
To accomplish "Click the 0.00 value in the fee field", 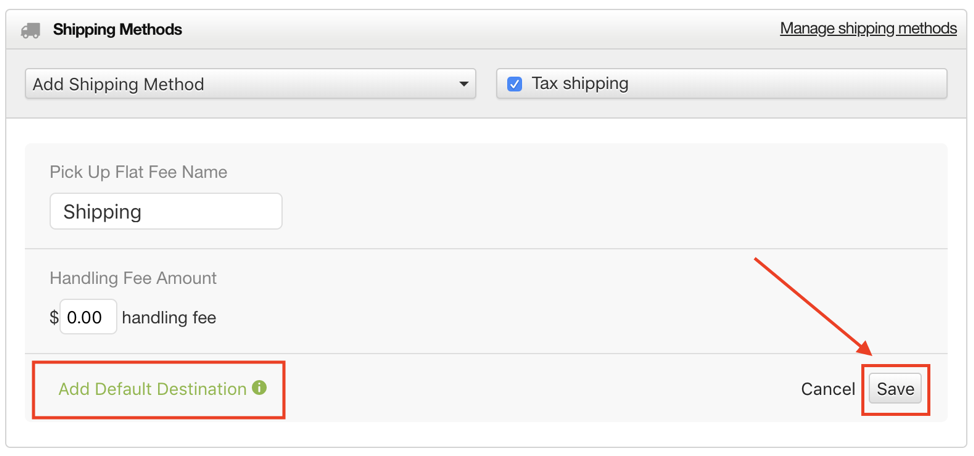I will pos(84,317).
